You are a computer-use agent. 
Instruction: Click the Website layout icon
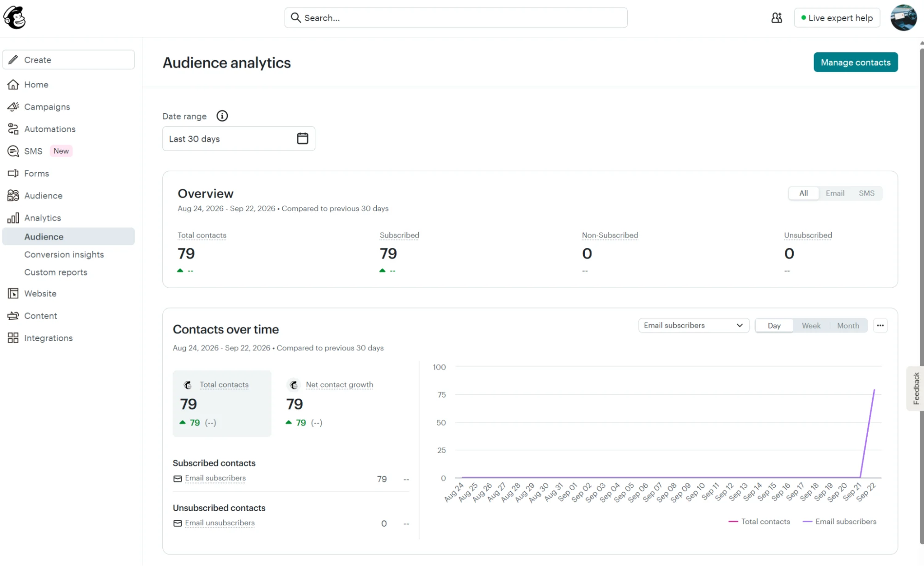click(x=13, y=294)
